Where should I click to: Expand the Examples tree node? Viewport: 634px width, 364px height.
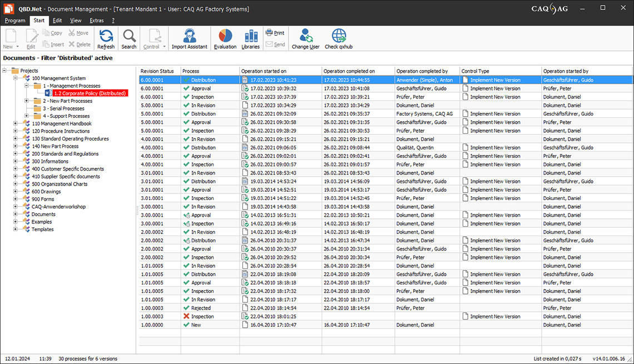pos(16,221)
